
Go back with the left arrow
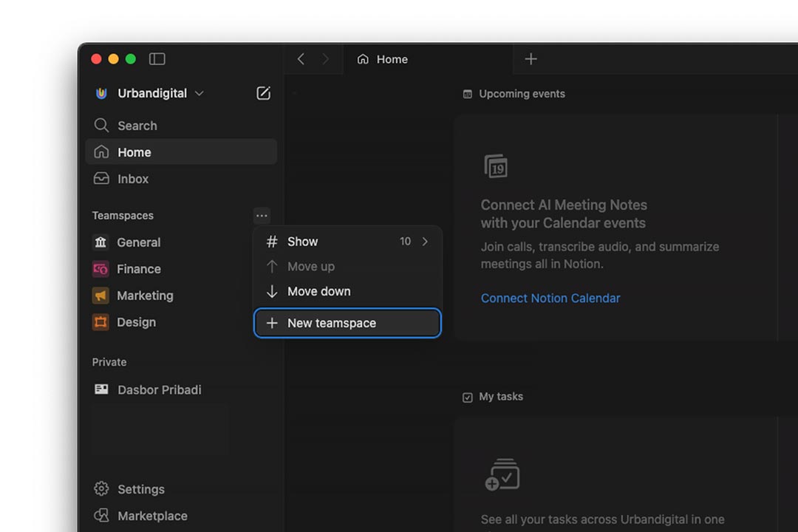(x=301, y=59)
